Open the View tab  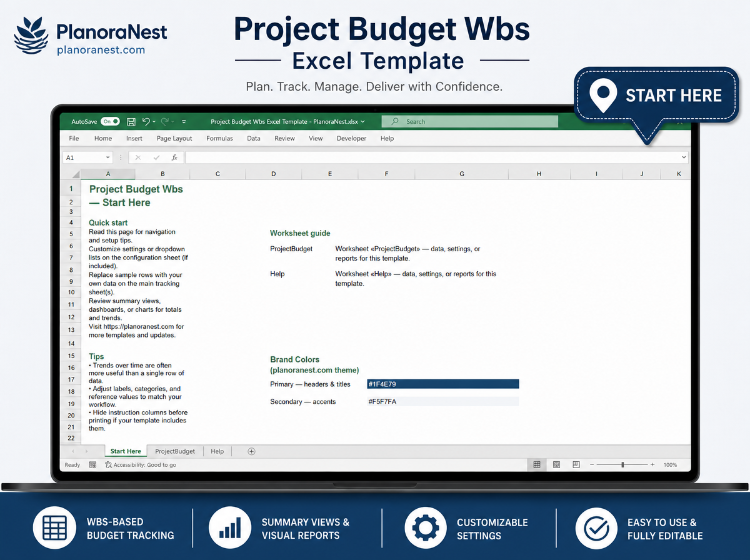(316, 138)
